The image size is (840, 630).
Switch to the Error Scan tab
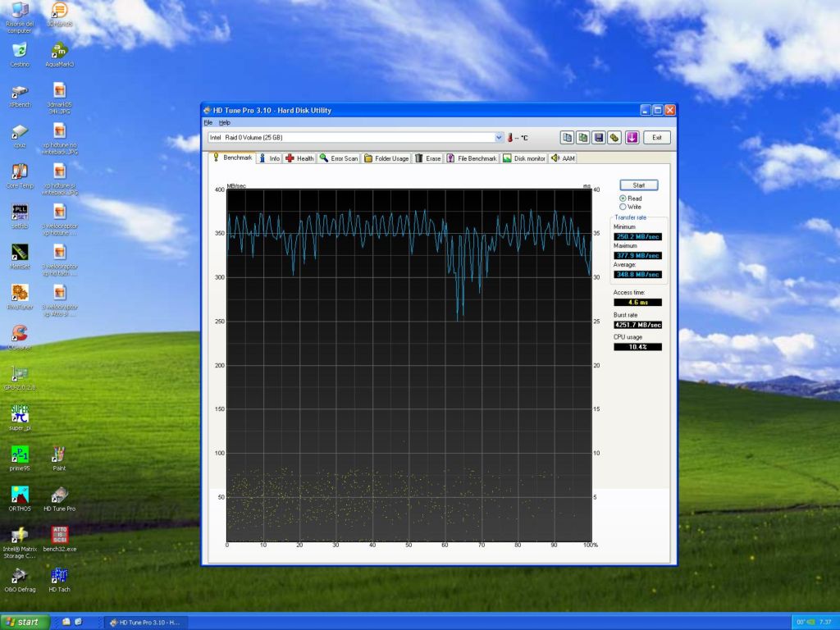[339, 158]
